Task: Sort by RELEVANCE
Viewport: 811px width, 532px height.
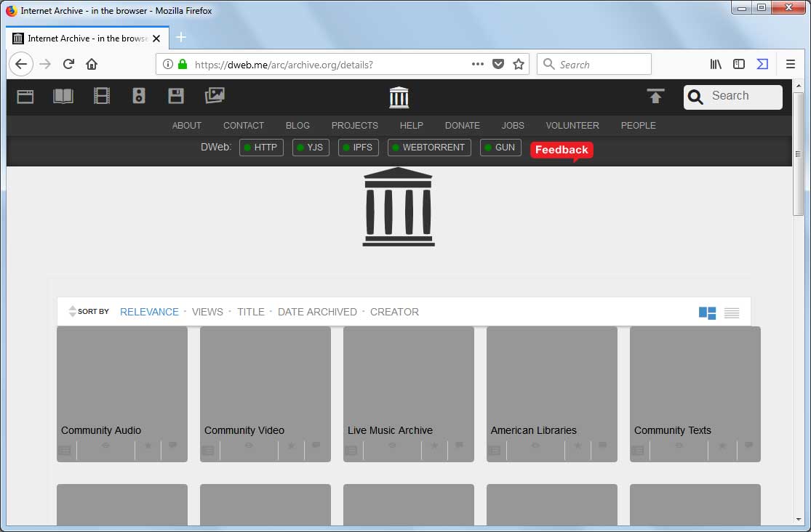Action: pos(149,312)
